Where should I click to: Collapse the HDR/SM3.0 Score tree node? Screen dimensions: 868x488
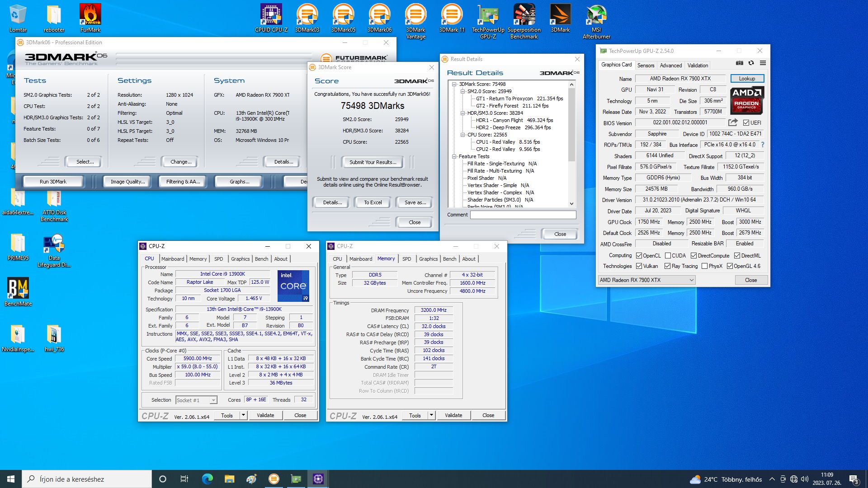tap(462, 113)
